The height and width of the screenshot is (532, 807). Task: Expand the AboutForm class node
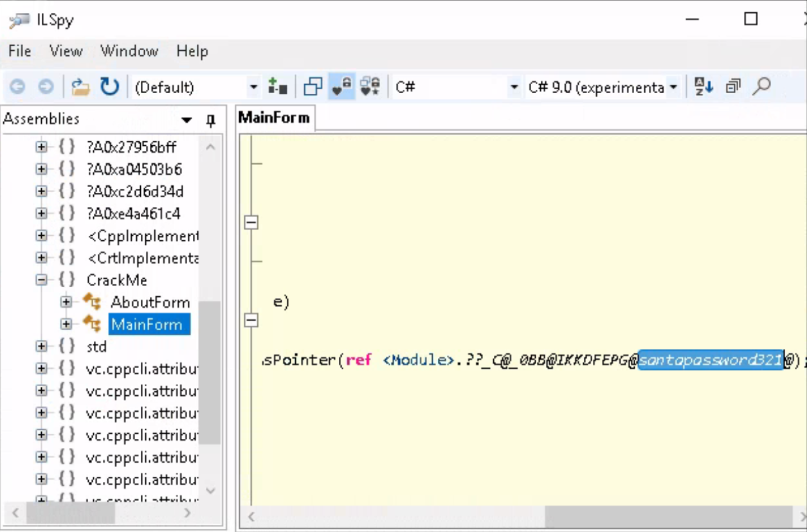66,302
